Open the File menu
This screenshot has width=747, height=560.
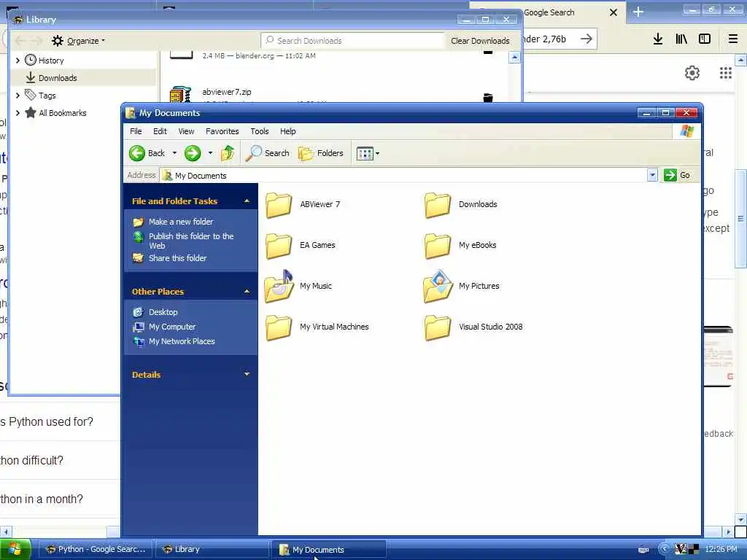[136, 131]
